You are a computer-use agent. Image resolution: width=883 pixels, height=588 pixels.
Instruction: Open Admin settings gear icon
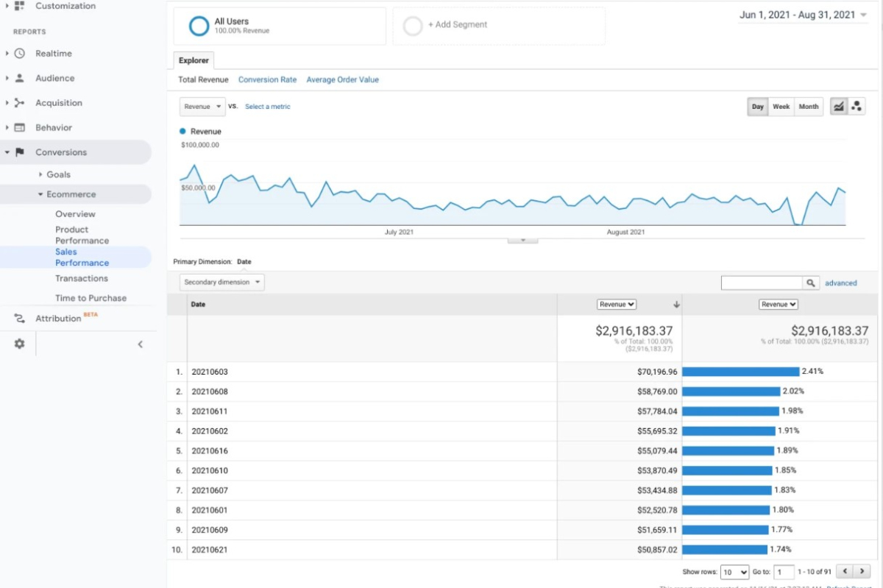(20, 344)
